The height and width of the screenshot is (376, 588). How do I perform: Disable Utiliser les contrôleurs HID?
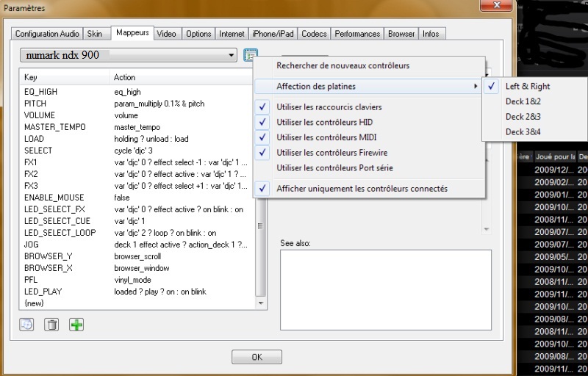pos(324,122)
